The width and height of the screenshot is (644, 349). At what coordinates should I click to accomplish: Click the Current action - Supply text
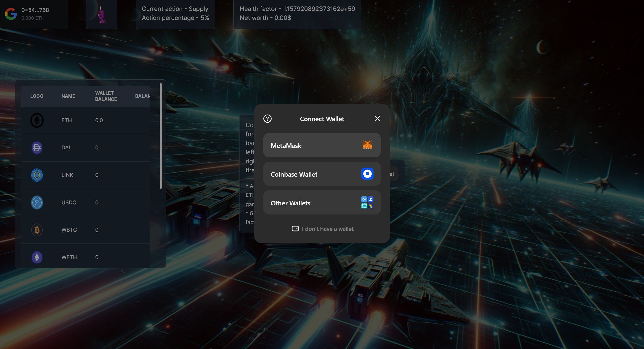pyautogui.click(x=175, y=9)
